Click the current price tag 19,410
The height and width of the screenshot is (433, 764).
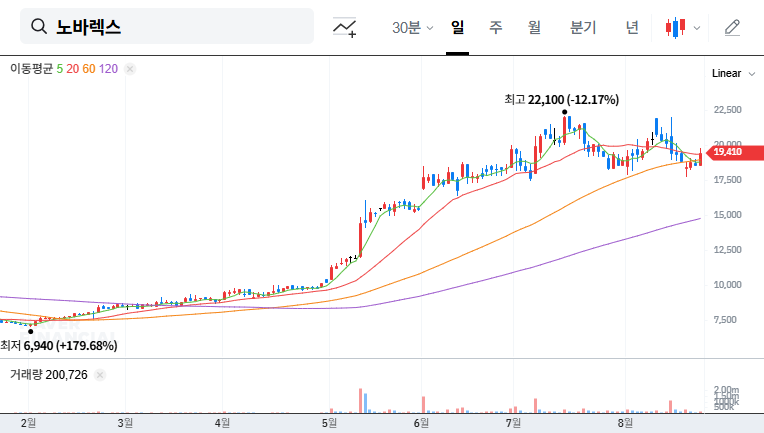tap(735, 152)
